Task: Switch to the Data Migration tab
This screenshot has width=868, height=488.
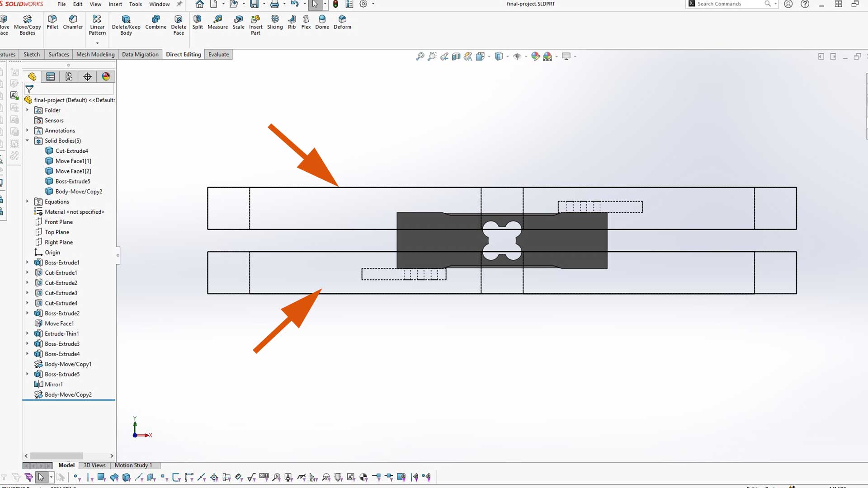Action: 140,54
